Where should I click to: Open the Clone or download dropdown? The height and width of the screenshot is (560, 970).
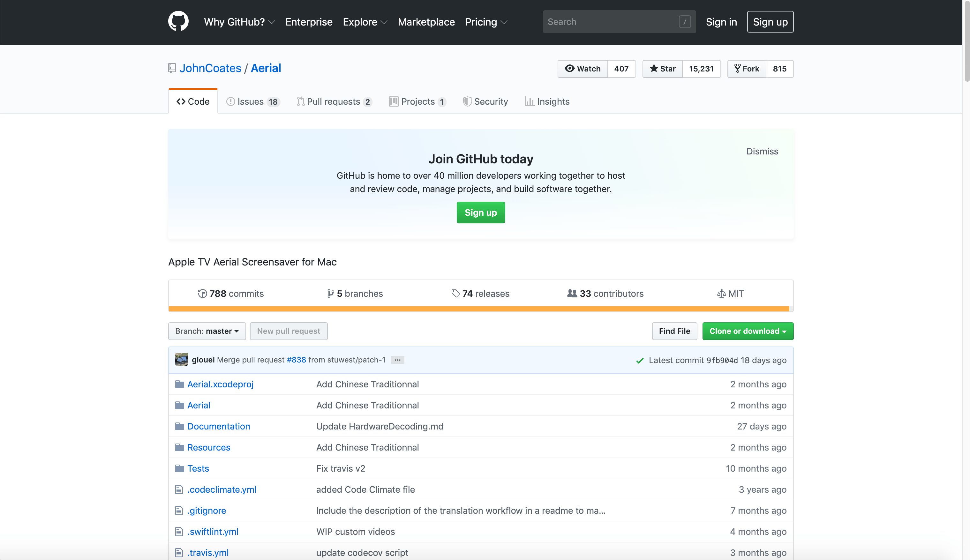(x=748, y=331)
